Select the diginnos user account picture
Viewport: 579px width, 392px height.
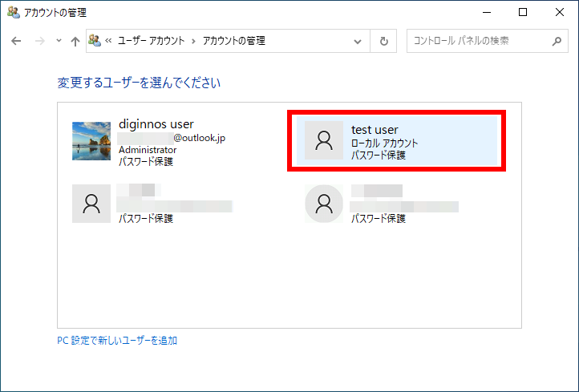click(x=91, y=141)
